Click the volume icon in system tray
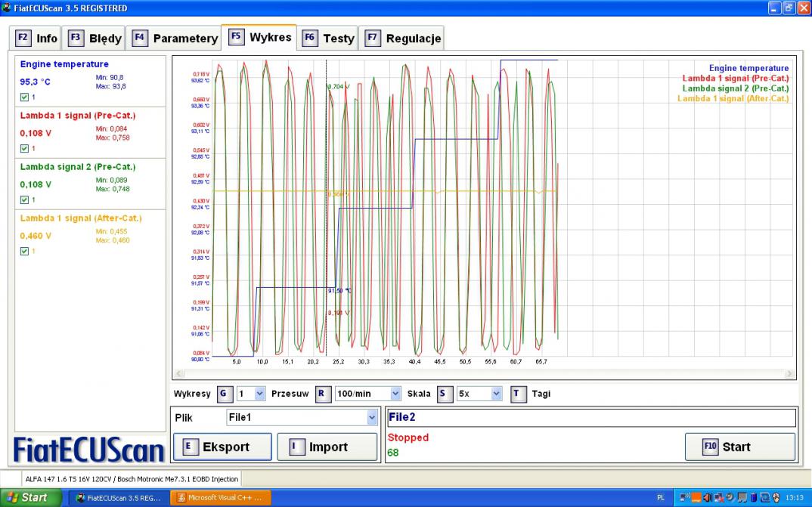The width and height of the screenshot is (812, 507). (706, 498)
